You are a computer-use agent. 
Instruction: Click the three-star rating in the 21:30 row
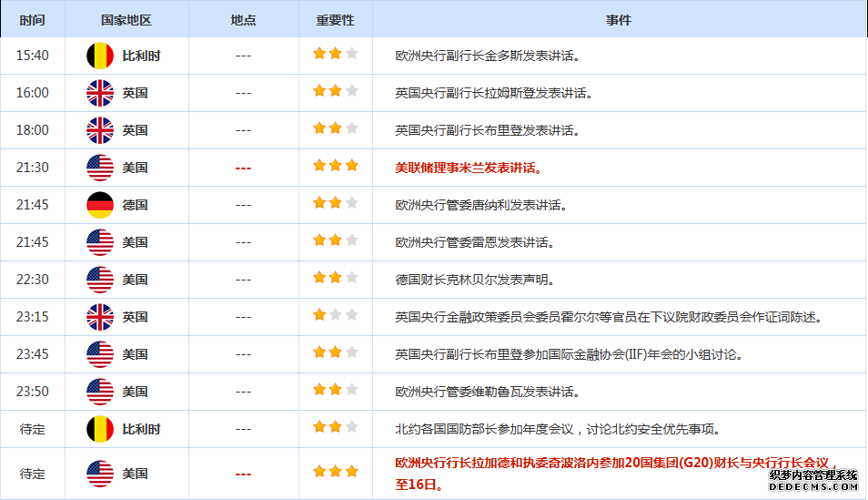[x=335, y=167]
